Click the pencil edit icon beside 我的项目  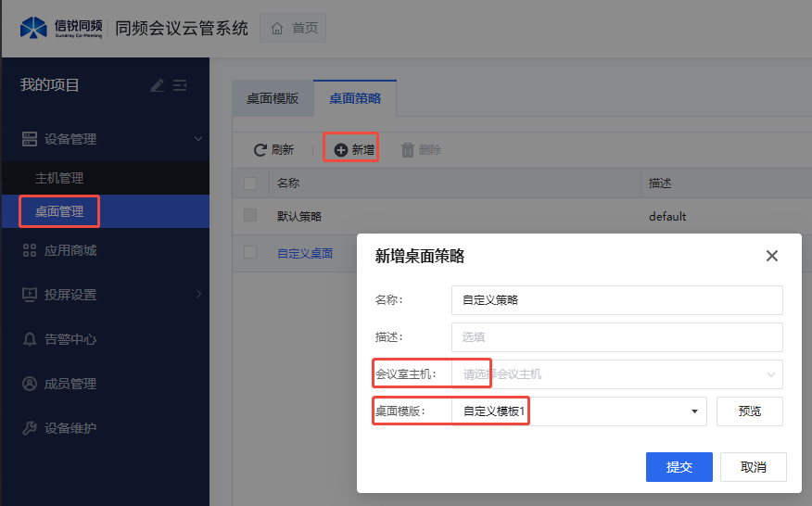(x=158, y=85)
